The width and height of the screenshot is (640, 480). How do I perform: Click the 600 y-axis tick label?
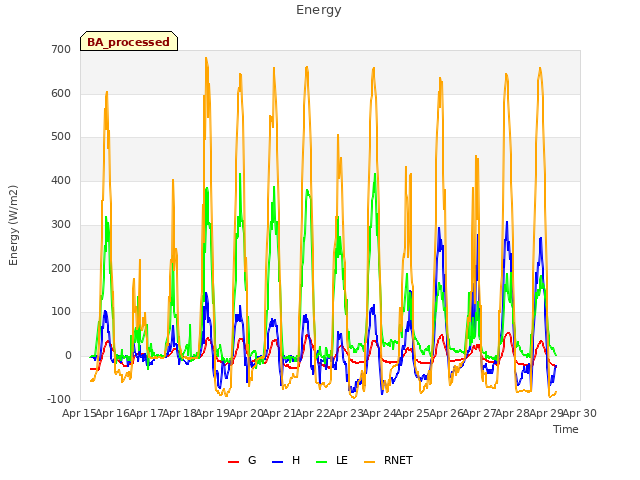click(61, 93)
